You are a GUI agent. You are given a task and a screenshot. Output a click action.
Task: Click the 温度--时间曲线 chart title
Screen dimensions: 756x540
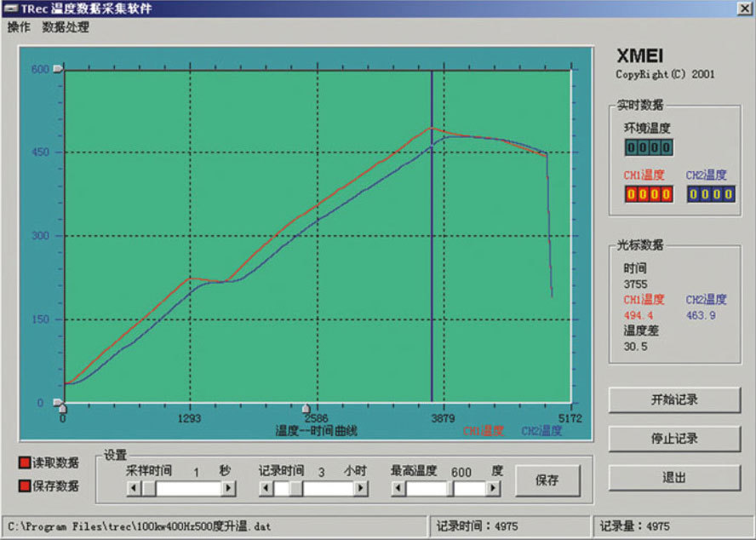(x=316, y=430)
